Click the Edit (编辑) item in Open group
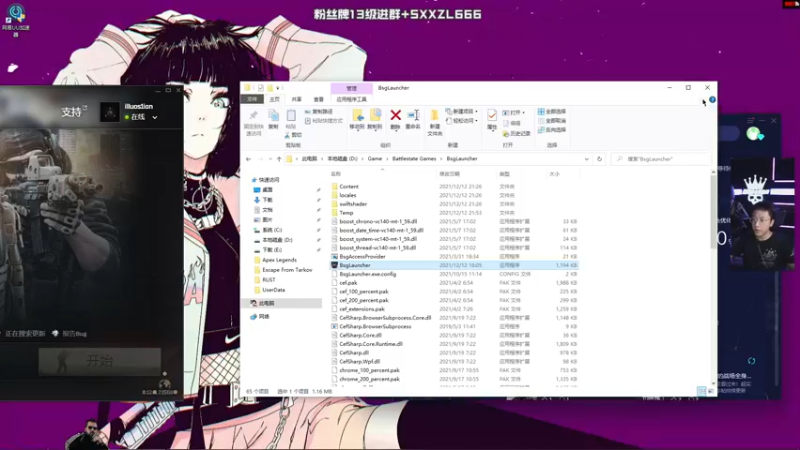This screenshot has height=450, width=800. [512, 123]
